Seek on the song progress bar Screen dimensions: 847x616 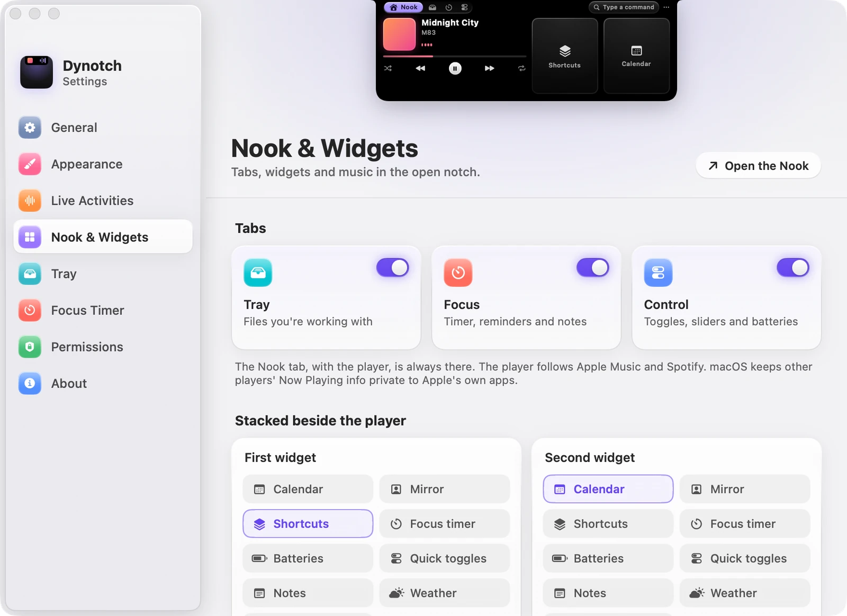455,56
